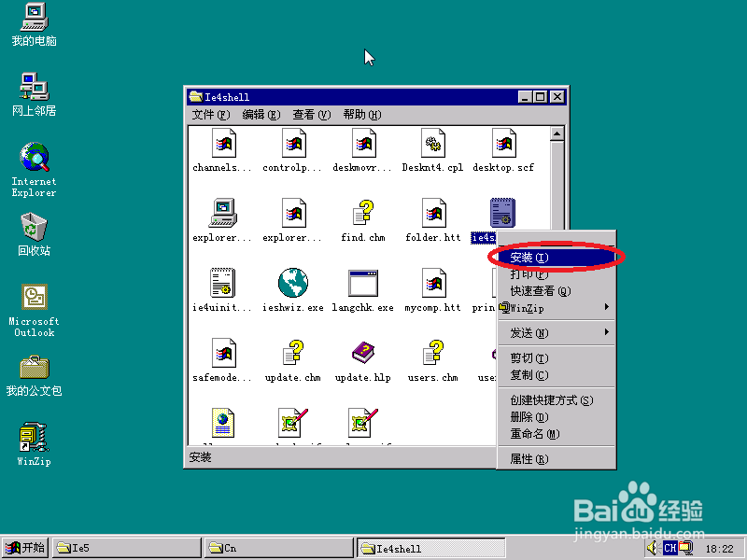747x560 pixels.
Task: Switch to Ie4shell taskbar button
Action: (431, 548)
